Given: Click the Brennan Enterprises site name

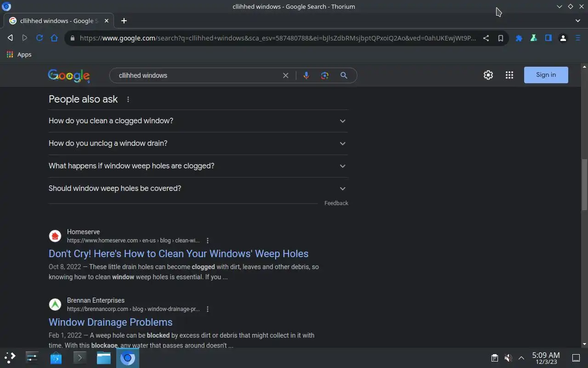Looking at the screenshot, I should point(96,300).
